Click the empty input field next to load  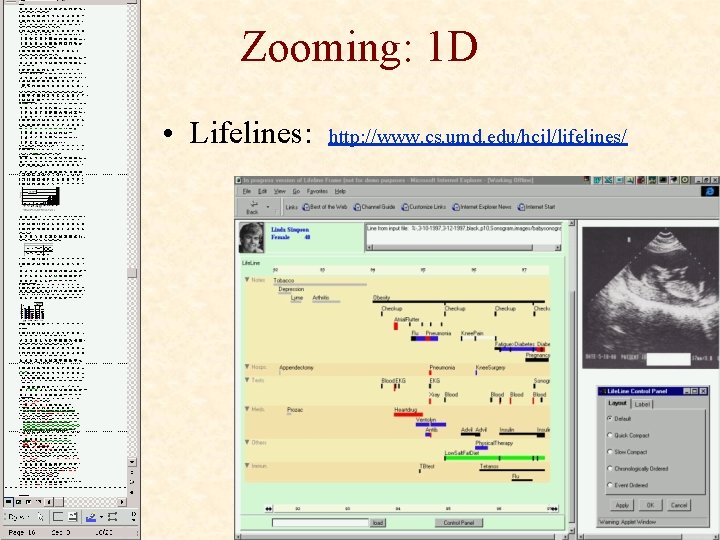coord(320,523)
